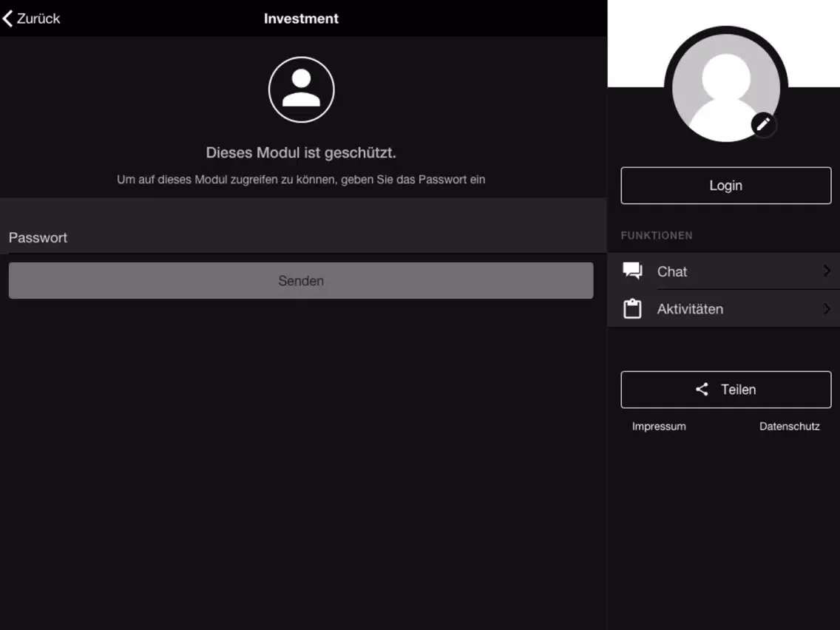The image size is (840, 630).
Task: Go back with the Zurück arrow
Action: 7,18
